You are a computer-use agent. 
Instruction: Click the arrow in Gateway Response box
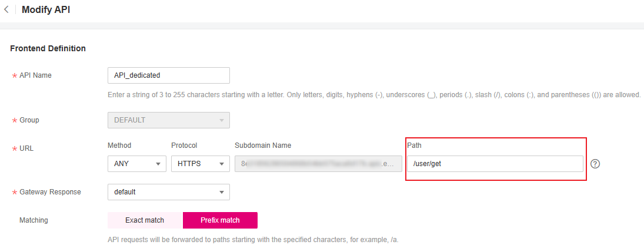(x=221, y=193)
